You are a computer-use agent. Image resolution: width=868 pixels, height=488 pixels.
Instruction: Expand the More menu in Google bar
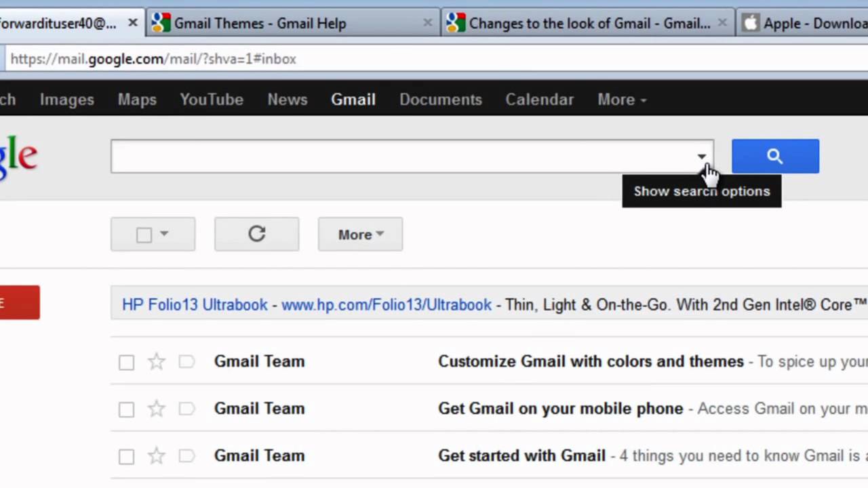tap(622, 99)
